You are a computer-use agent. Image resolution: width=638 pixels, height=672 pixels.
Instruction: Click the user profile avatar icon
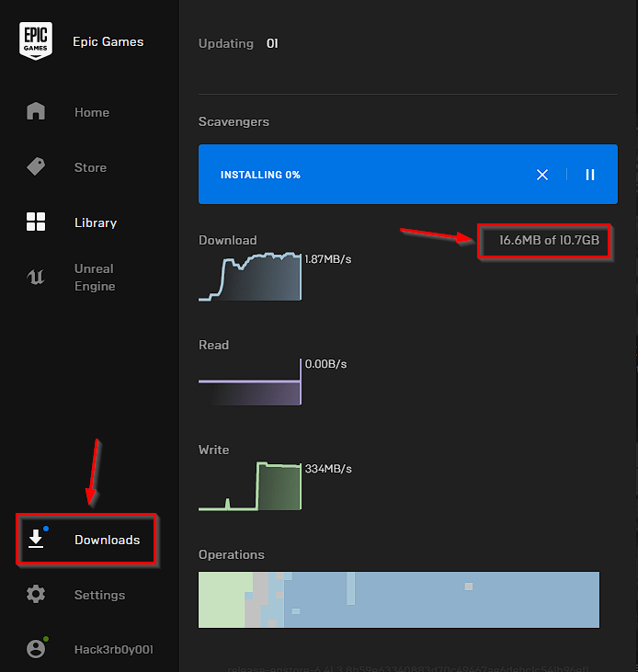pyautogui.click(x=36, y=649)
